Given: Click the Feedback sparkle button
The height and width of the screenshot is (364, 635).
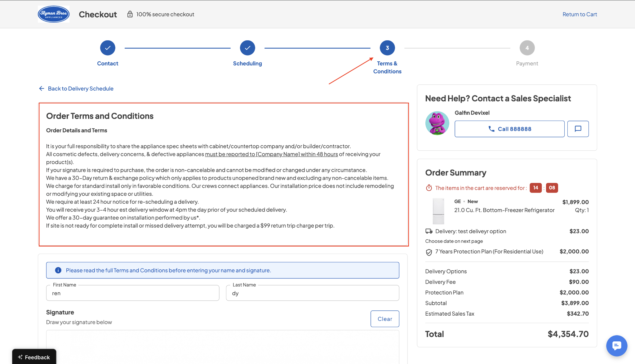Looking at the screenshot, I should [x=34, y=357].
